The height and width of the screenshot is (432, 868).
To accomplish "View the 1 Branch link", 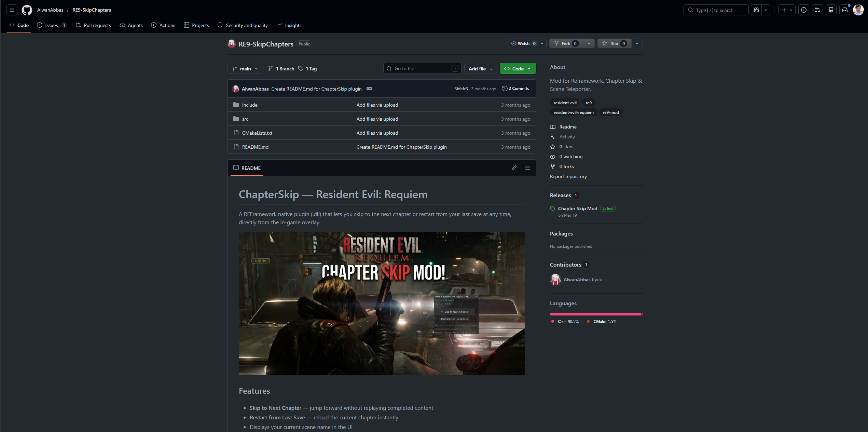I will pyautogui.click(x=281, y=69).
